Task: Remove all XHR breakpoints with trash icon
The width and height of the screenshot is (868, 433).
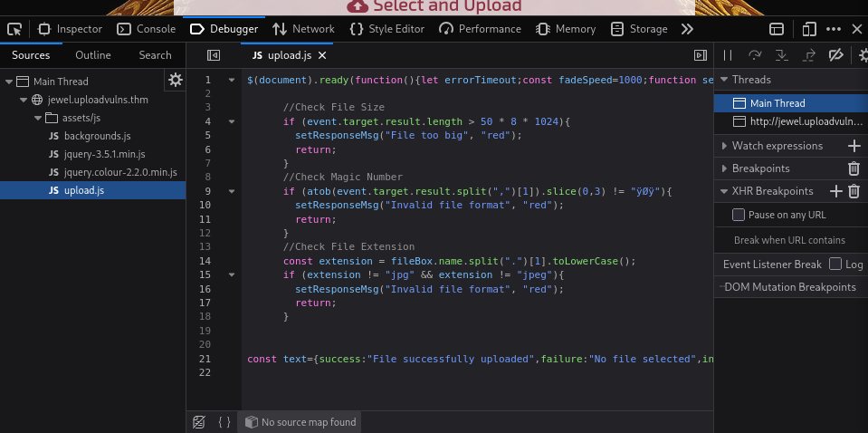Action: pyautogui.click(x=854, y=191)
